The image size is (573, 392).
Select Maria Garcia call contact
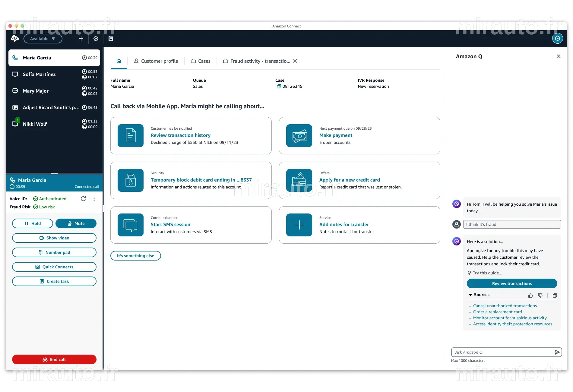click(54, 58)
